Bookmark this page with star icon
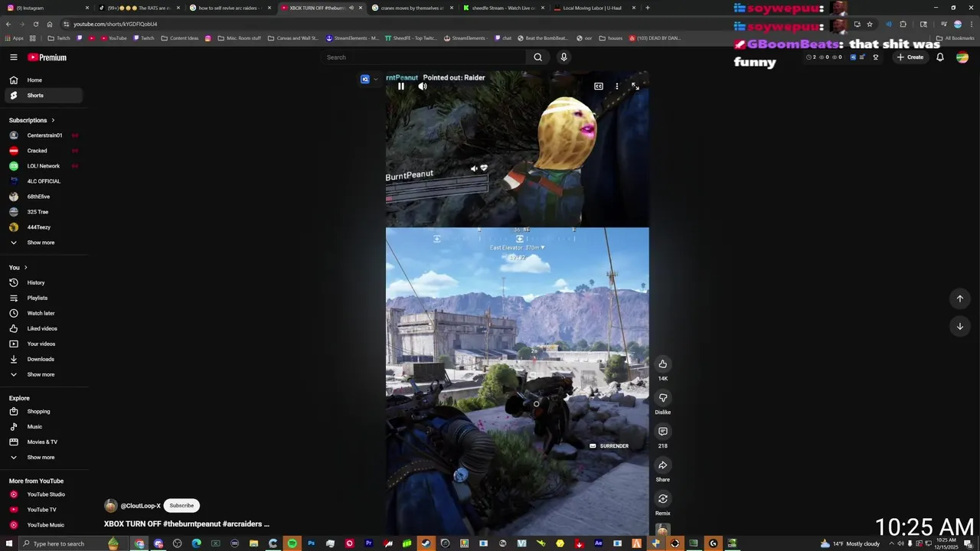This screenshot has height=551, width=980. [x=870, y=24]
